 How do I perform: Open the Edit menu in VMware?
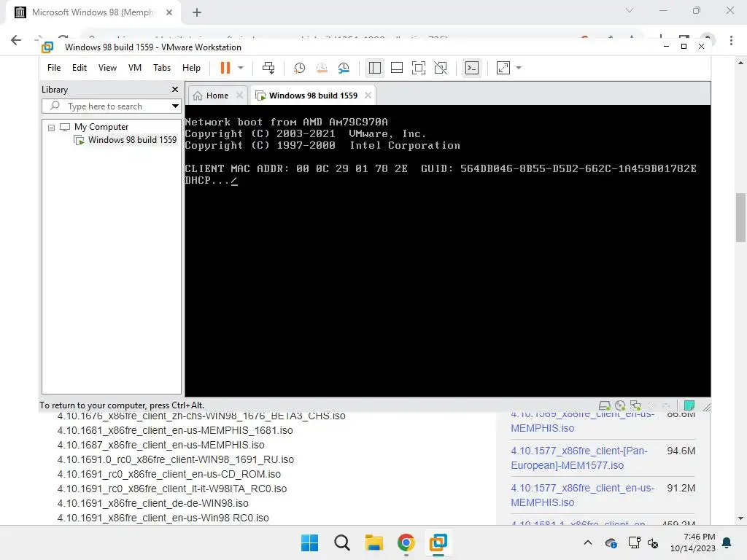coord(80,68)
